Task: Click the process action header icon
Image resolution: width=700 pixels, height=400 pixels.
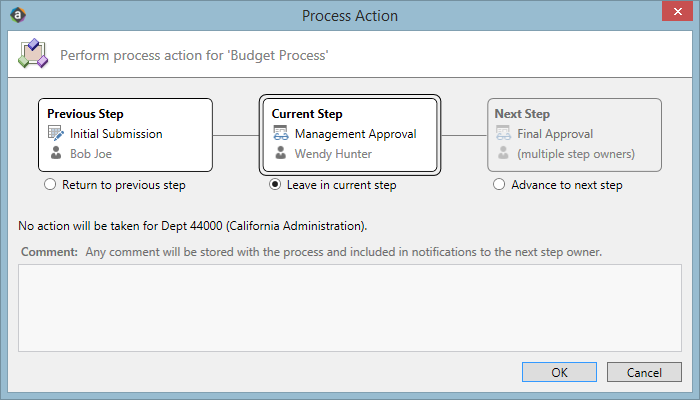Action: point(32,55)
